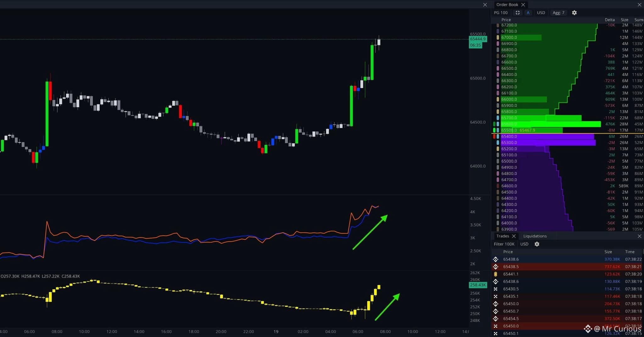Open the Filter 100K trade size selector

tap(504, 244)
